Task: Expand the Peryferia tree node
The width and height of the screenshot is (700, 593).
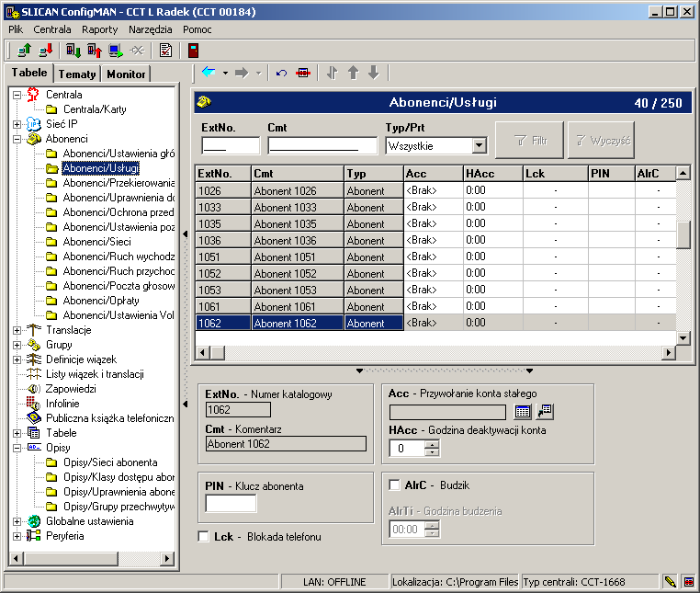Action: point(17,536)
